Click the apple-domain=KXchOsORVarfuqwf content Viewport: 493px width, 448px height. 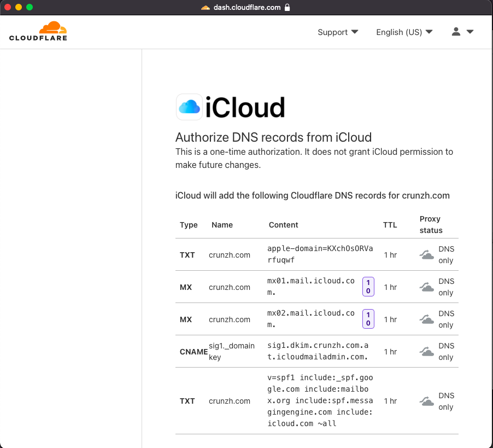(x=320, y=254)
